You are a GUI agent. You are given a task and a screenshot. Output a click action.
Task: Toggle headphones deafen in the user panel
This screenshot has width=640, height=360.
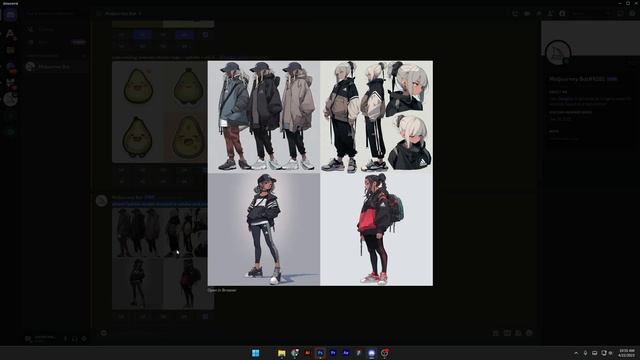tap(75, 339)
